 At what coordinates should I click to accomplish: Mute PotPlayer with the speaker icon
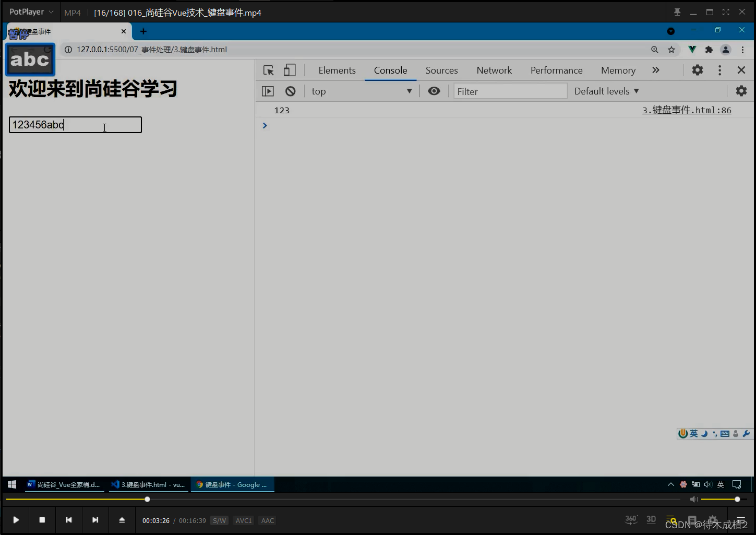pyautogui.click(x=693, y=500)
